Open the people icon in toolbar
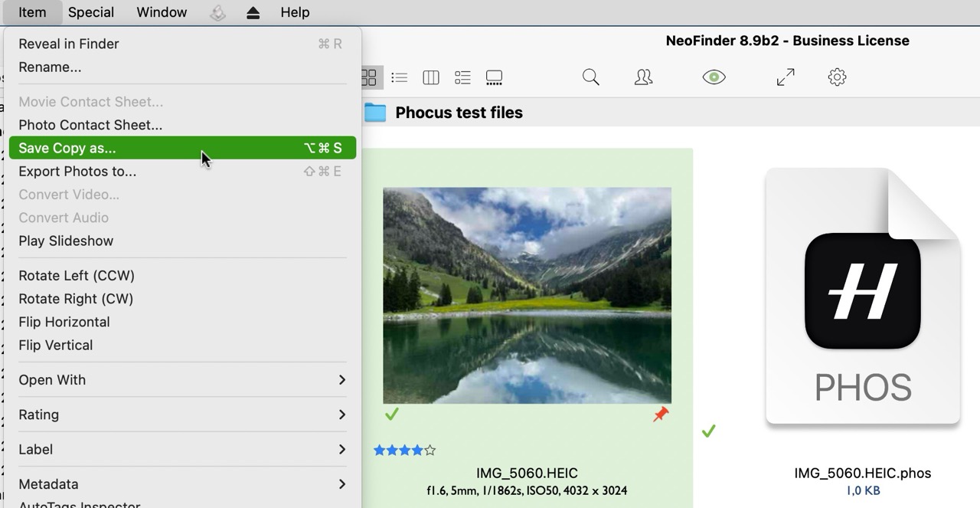The width and height of the screenshot is (980, 508). pos(644,77)
